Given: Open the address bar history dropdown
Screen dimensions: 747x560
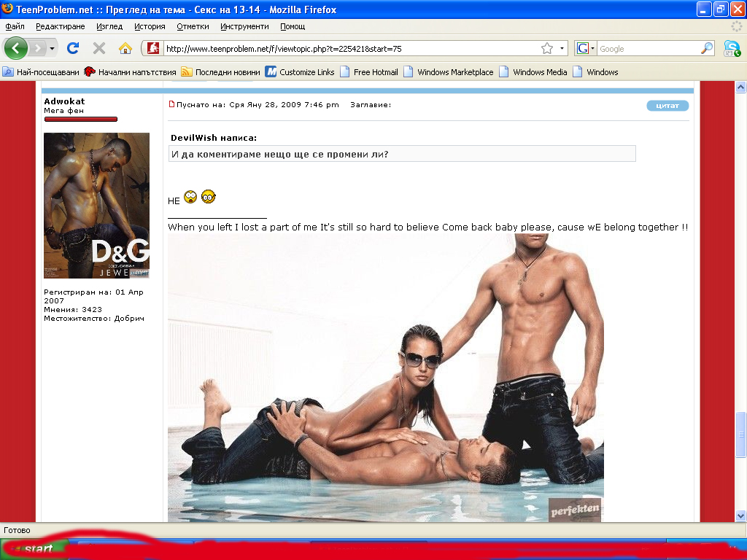Looking at the screenshot, I should pyautogui.click(x=562, y=49).
